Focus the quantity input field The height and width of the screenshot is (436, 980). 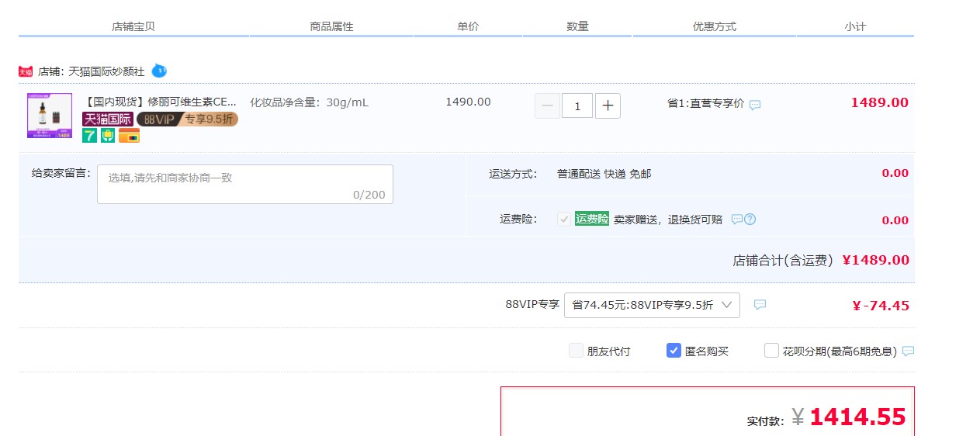(577, 106)
